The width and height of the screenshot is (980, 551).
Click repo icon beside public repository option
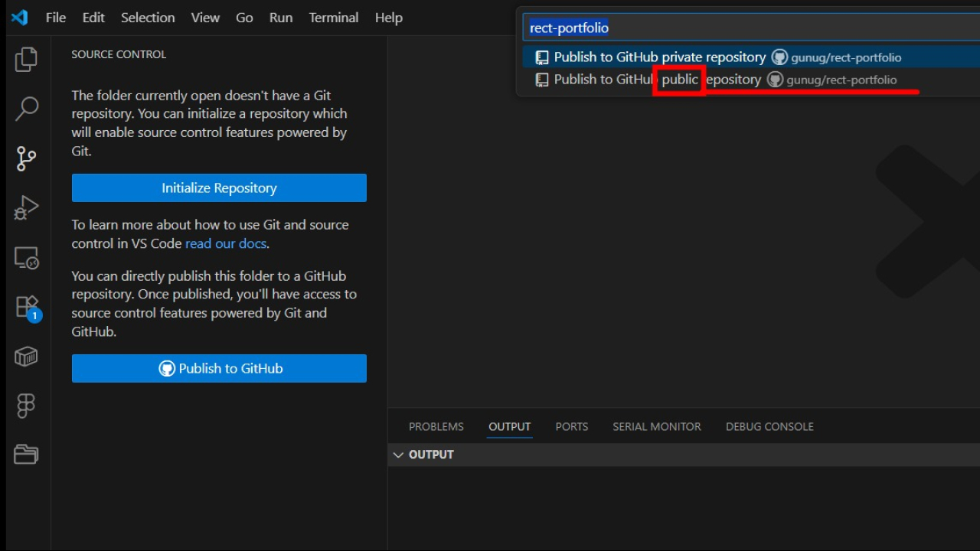(x=542, y=80)
